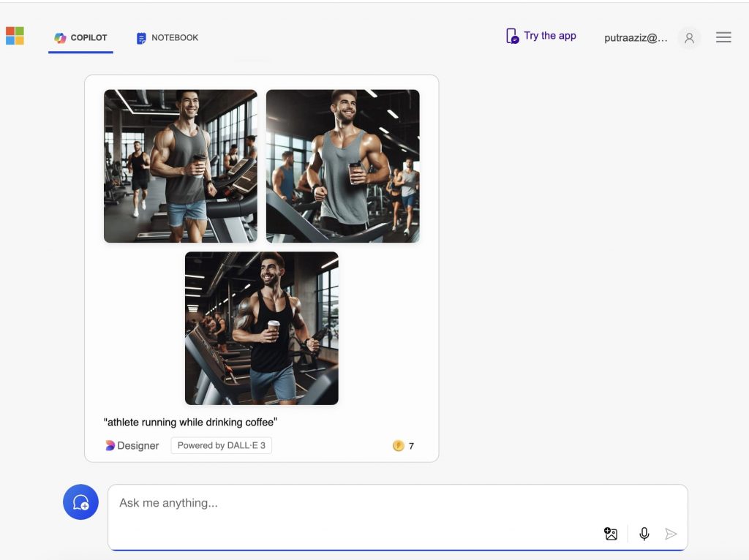Switch to the Copilot tab
This screenshot has height=560, width=749.
tap(80, 38)
